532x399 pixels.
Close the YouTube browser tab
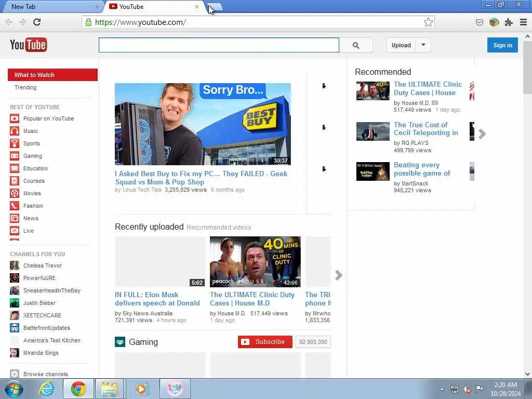click(197, 6)
